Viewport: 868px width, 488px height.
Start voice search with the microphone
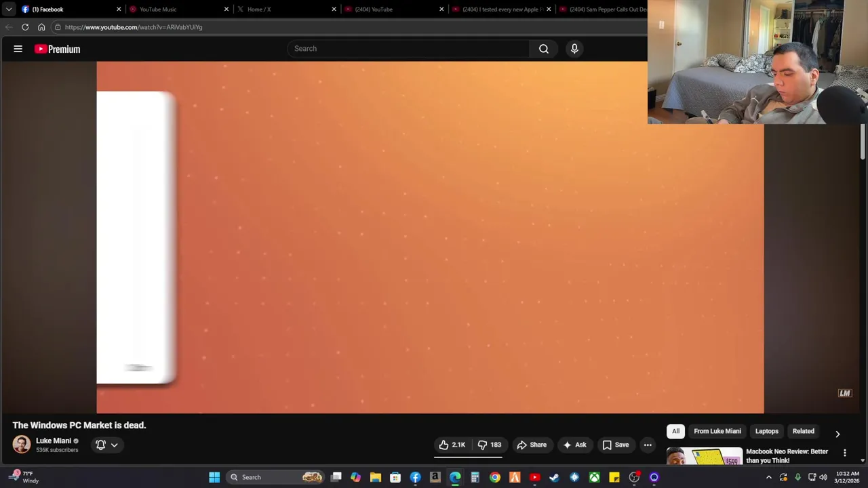(574, 49)
